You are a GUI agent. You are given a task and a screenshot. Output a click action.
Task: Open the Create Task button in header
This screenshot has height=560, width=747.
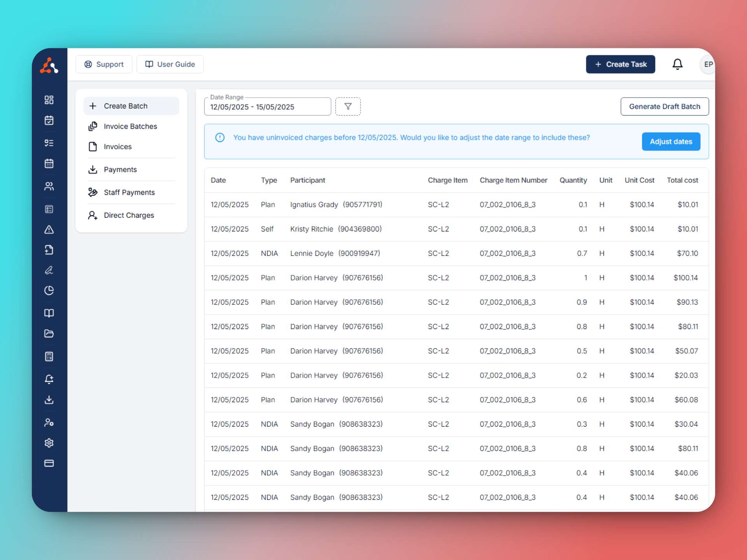pos(620,64)
